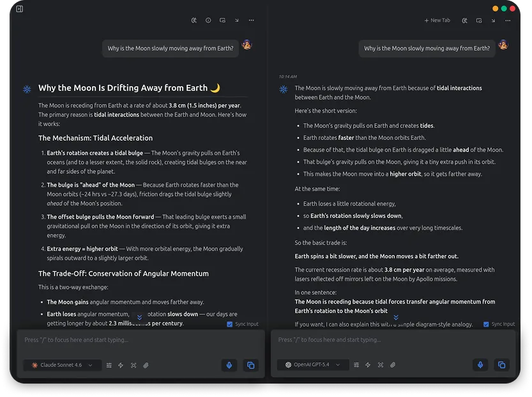Click the picture-in-picture icon in left pane header
The width and height of the screenshot is (532, 397).
222,20
